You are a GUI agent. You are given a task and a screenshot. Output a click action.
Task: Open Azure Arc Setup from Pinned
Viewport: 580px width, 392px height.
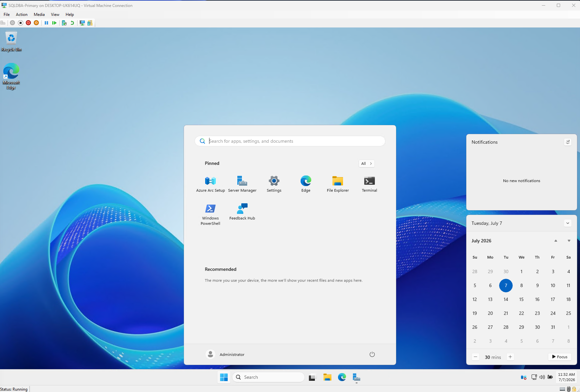[210, 184]
